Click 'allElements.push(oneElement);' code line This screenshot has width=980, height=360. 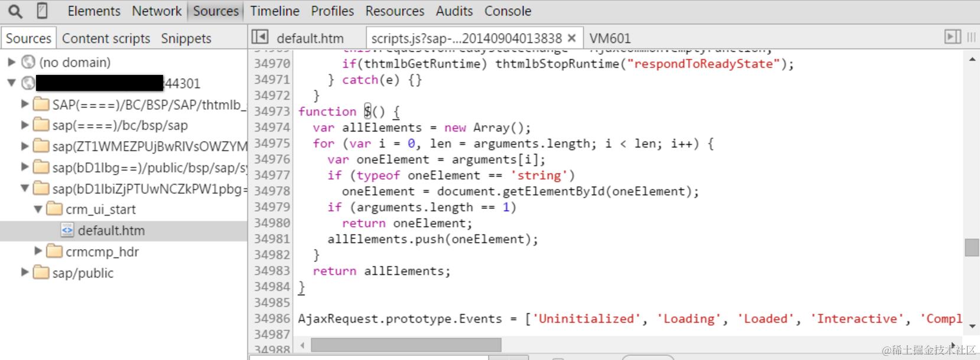click(x=433, y=239)
